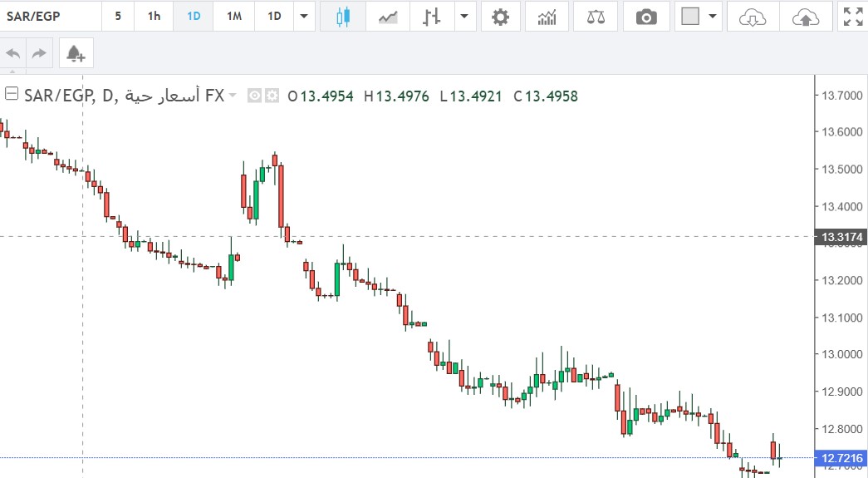Open the layout square dropdown arrow
868x478 pixels.
(x=712, y=17)
